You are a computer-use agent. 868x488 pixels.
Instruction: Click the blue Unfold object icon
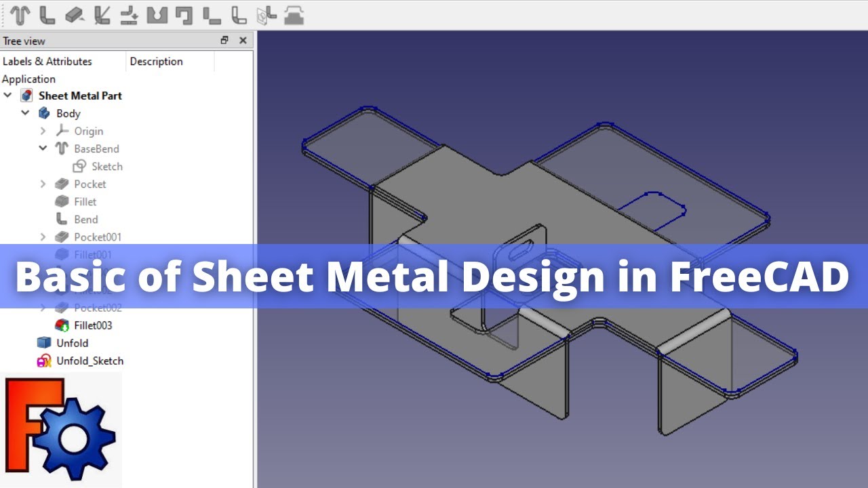pos(44,343)
